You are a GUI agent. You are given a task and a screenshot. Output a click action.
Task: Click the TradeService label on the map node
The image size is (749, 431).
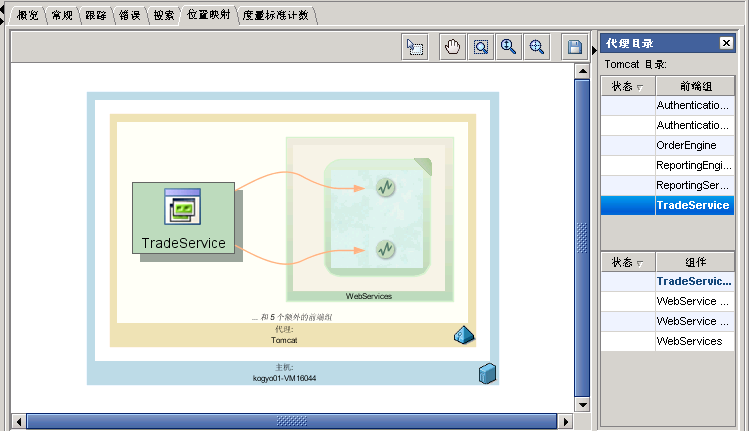coord(183,243)
